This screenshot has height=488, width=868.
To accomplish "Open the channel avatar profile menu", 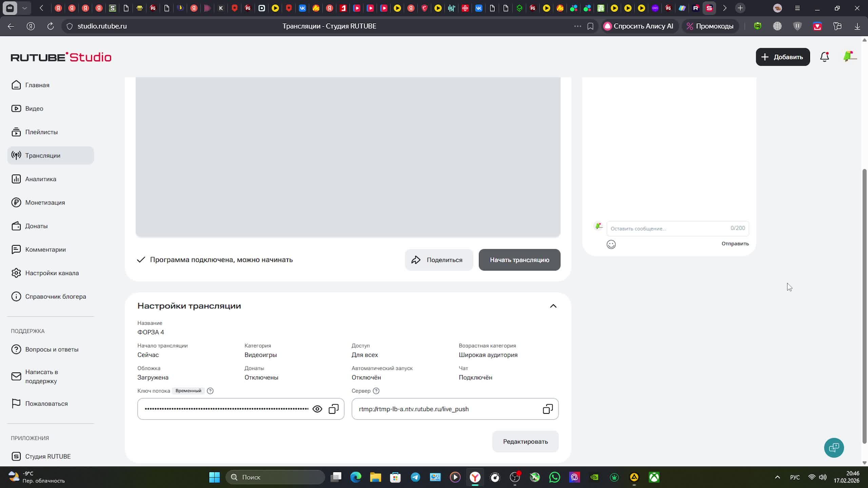I will pos(849,56).
